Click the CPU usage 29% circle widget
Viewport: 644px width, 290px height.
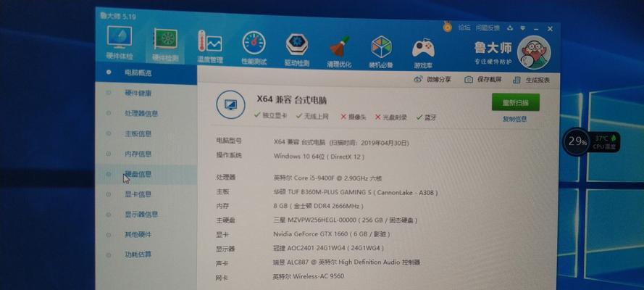click(x=577, y=141)
